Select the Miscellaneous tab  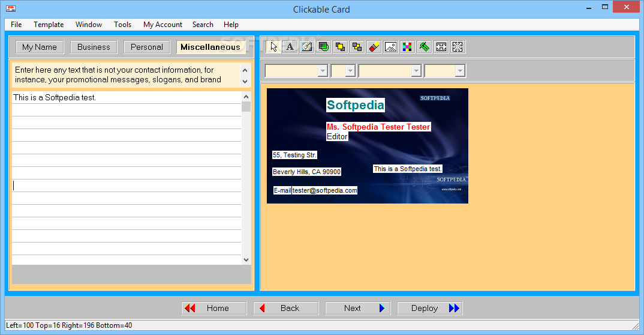(210, 47)
